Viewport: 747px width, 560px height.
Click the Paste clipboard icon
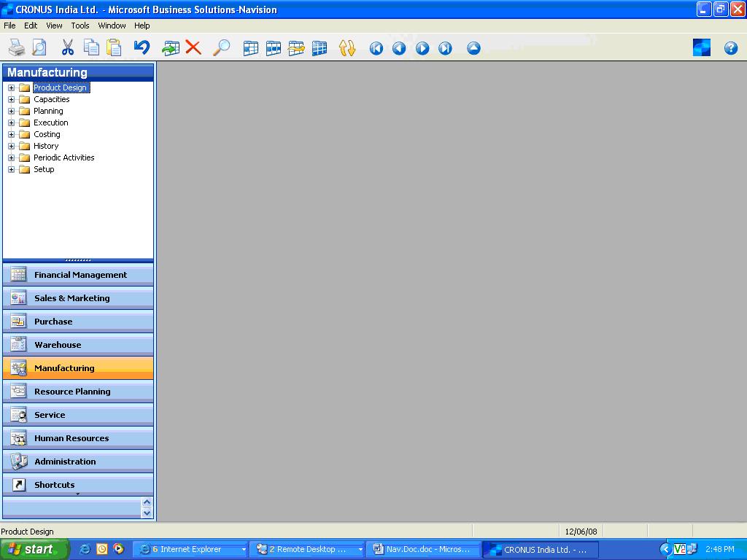tap(114, 47)
